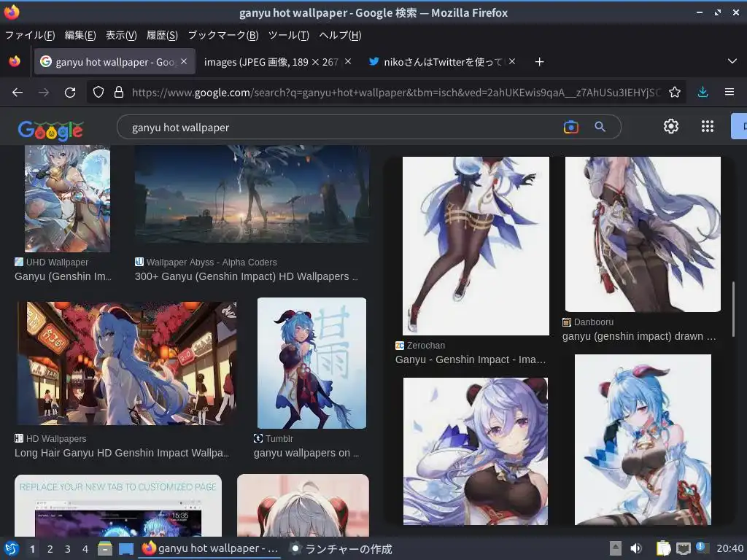
Task: Focus the Google search text box
Action: pos(343,128)
